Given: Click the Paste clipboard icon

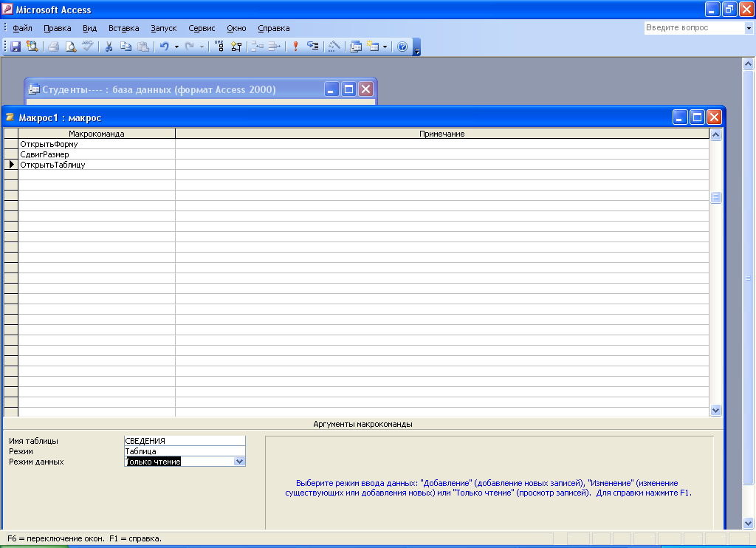Looking at the screenshot, I should pyautogui.click(x=143, y=47).
